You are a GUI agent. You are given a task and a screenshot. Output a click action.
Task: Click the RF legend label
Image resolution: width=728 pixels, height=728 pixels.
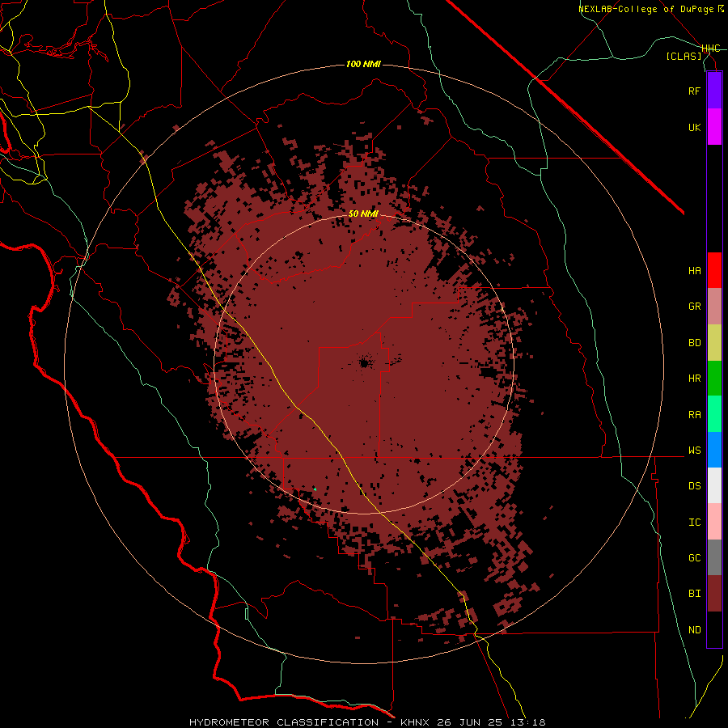694,91
